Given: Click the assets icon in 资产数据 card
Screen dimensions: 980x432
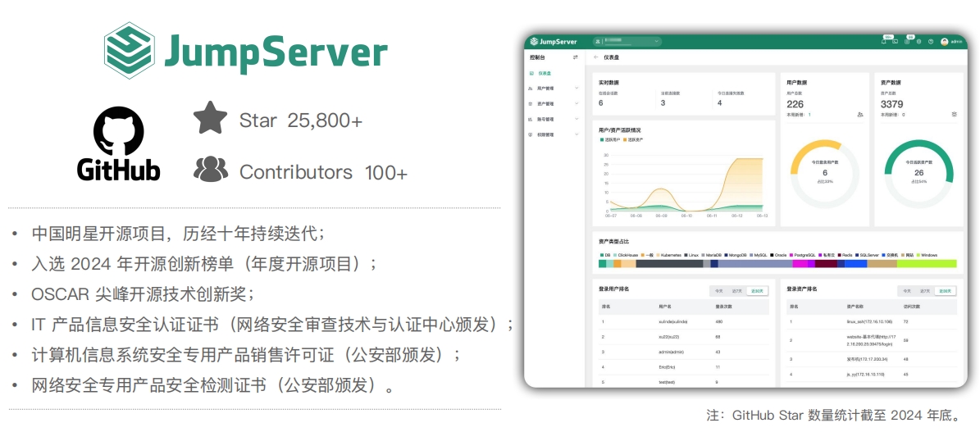Looking at the screenshot, I should [955, 115].
